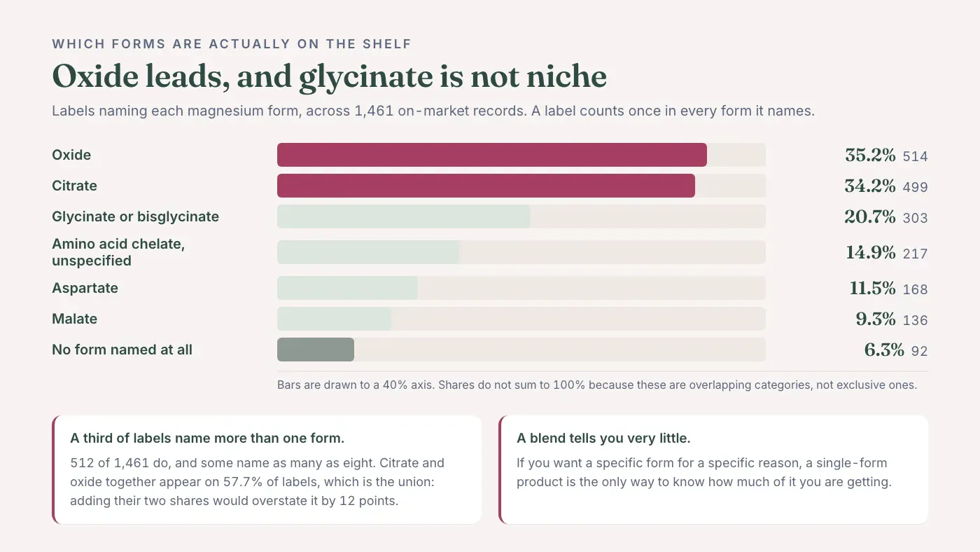Screen dimensions: 980x552
Task: Click the Oxide row label
Action: click(x=71, y=155)
